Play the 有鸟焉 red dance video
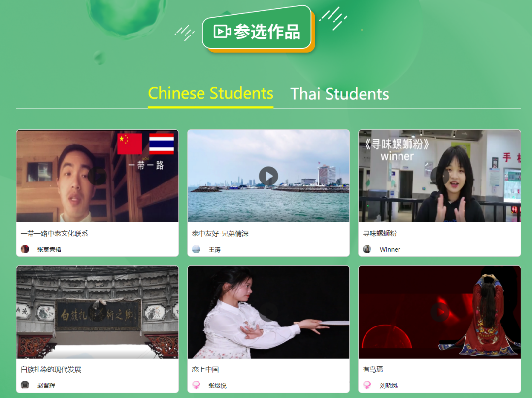532x398 pixels. coord(440,312)
